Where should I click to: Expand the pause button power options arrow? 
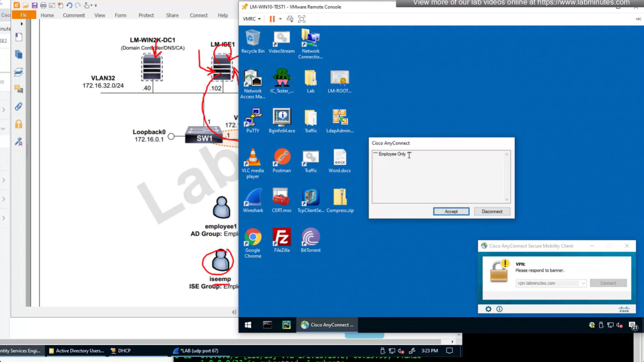click(x=280, y=19)
